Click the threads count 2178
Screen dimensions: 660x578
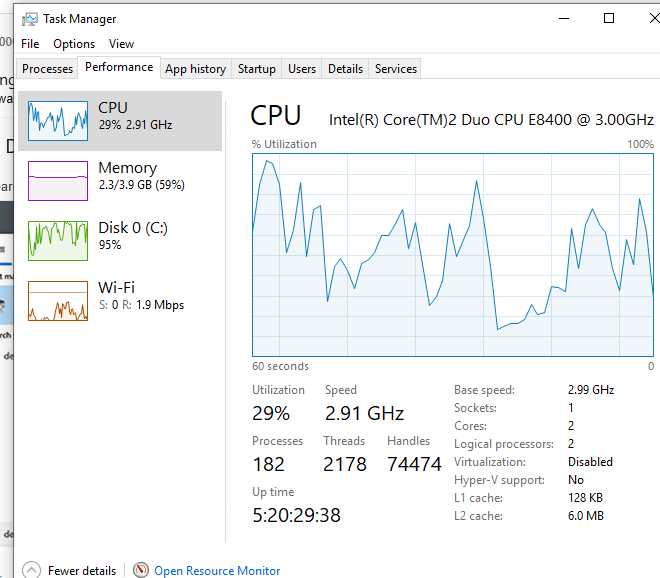pyautogui.click(x=345, y=464)
